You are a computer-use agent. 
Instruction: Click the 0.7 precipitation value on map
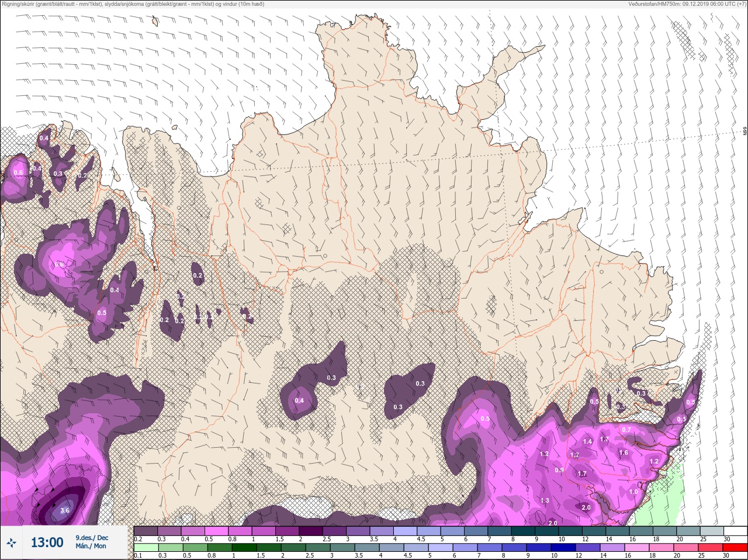tap(626, 430)
